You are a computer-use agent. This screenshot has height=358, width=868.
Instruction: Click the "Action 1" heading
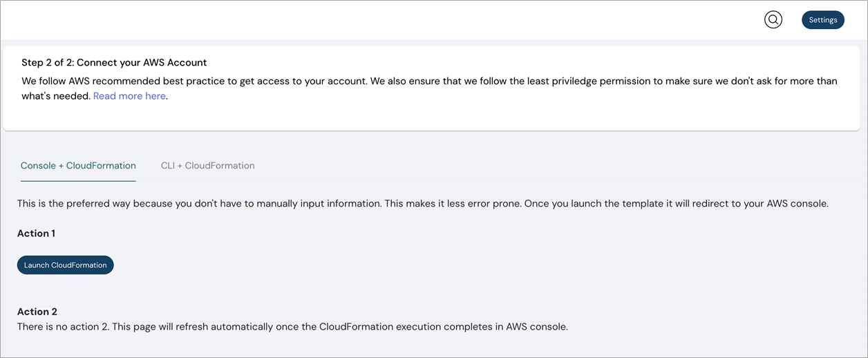[36, 234]
